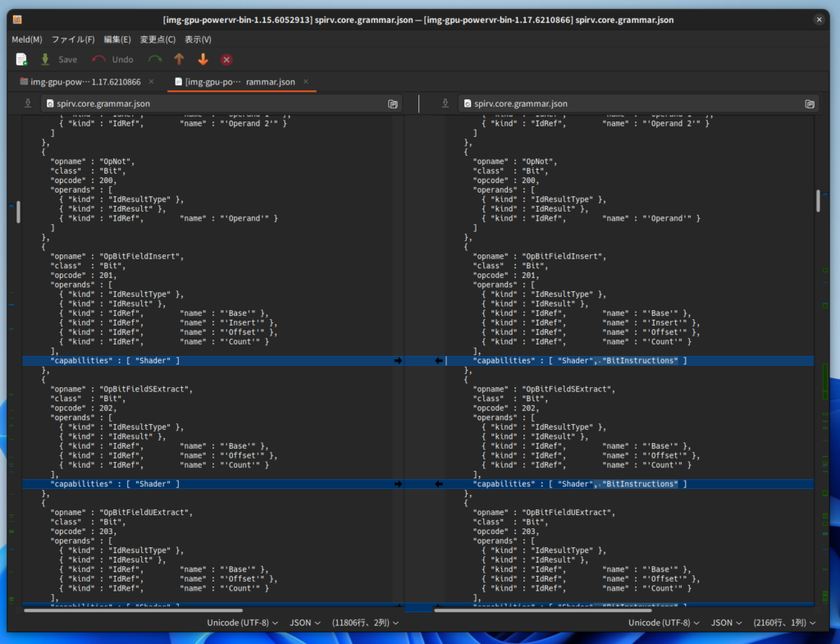Click highlighted "BitInstructions" under OpBitFieldSExtract

click(x=640, y=484)
